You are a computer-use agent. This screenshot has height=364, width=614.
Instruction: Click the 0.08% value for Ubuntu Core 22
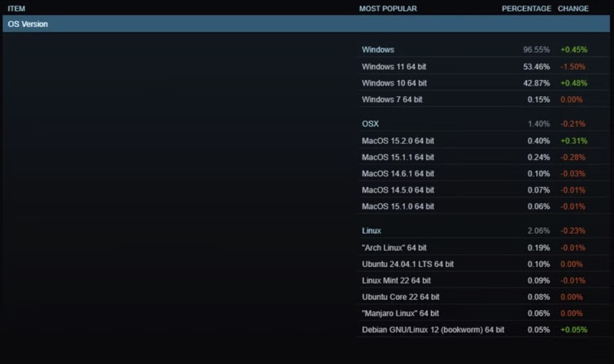(x=539, y=297)
